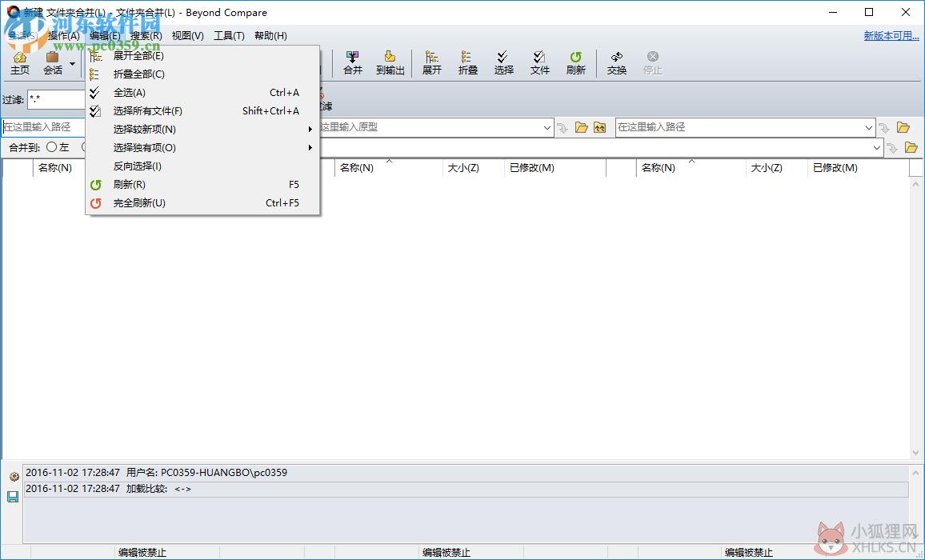Click the 折叠 collapse toolbar icon
Screen dimensions: 925x560
pyautogui.click(x=468, y=63)
